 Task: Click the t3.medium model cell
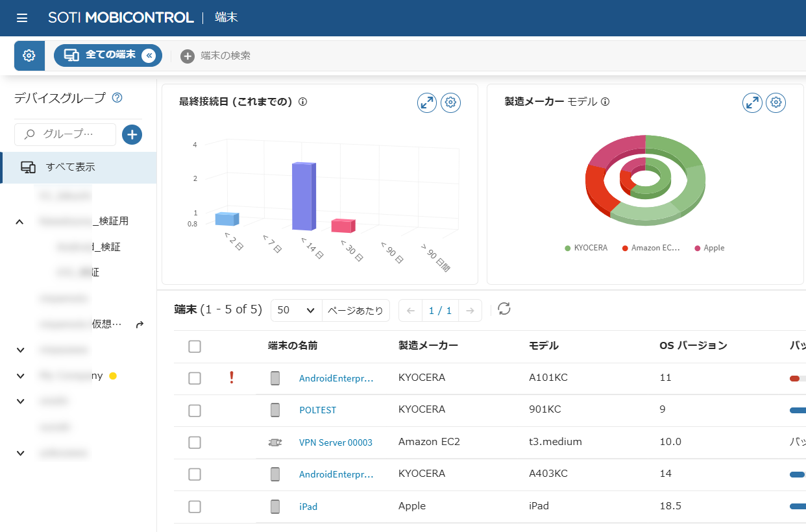pos(556,442)
